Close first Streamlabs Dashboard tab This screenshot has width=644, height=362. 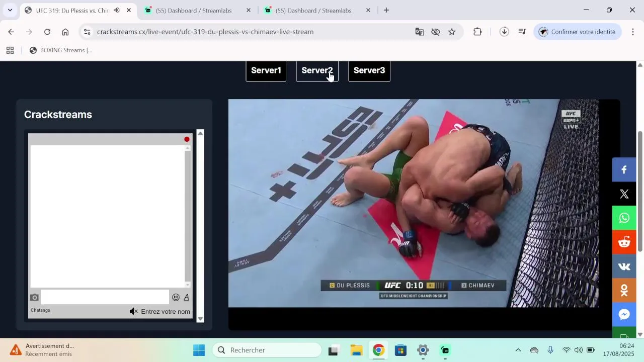tap(249, 11)
